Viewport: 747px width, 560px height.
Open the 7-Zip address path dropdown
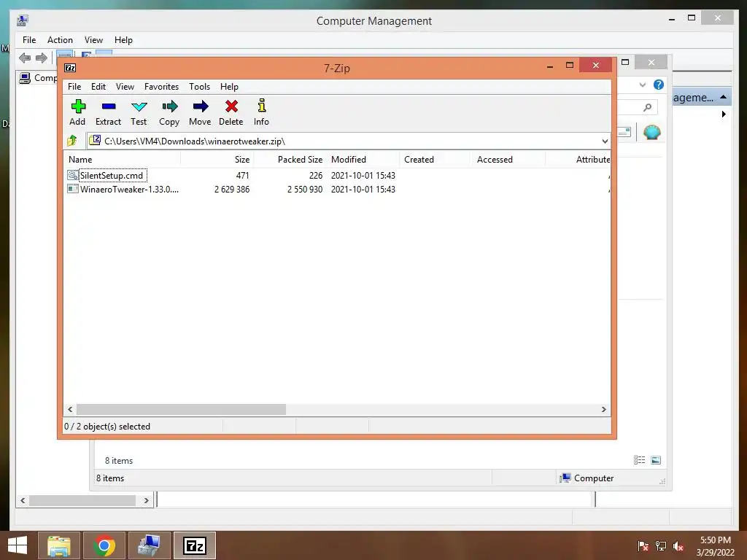[605, 141]
